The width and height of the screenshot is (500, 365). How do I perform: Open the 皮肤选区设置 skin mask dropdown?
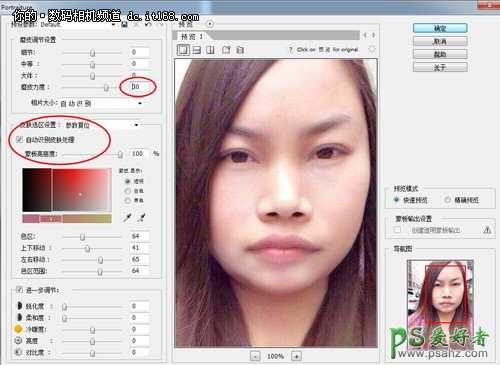pos(101,125)
